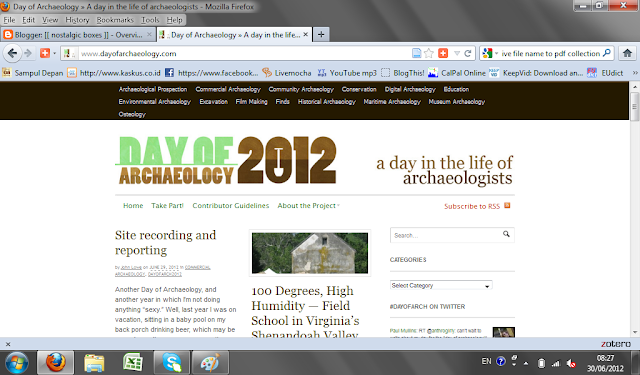
Task: Open Maritime Archaeology category link
Action: (392, 102)
